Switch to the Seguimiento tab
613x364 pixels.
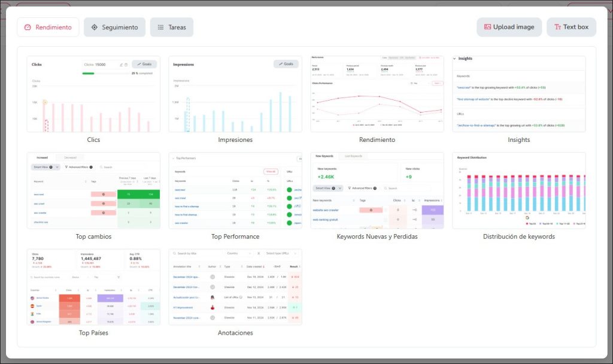(x=114, y=26)
